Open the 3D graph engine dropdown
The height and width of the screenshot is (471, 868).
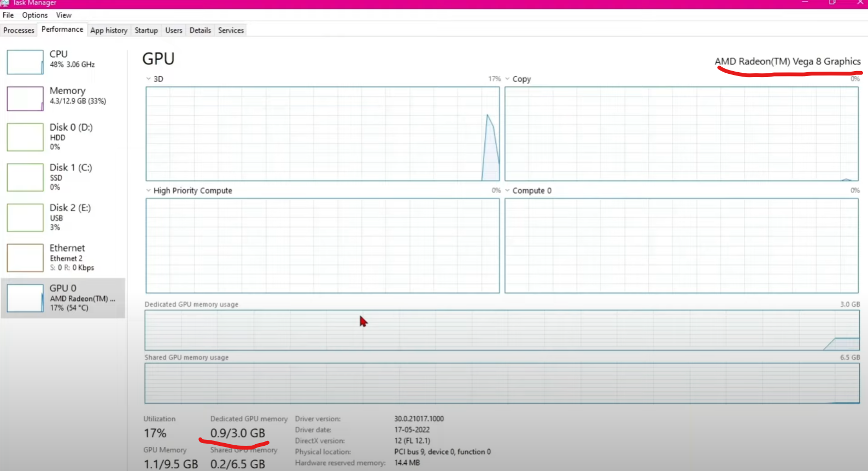pos(149,79)
